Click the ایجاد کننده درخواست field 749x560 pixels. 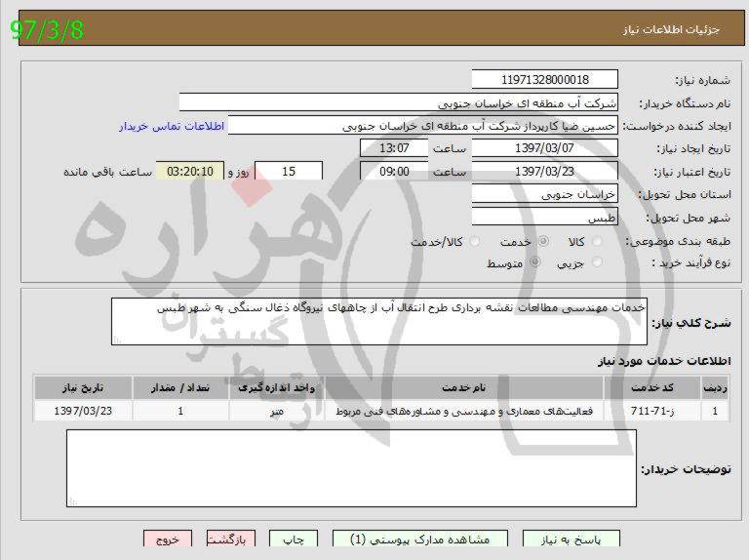(x=422, y=126)
